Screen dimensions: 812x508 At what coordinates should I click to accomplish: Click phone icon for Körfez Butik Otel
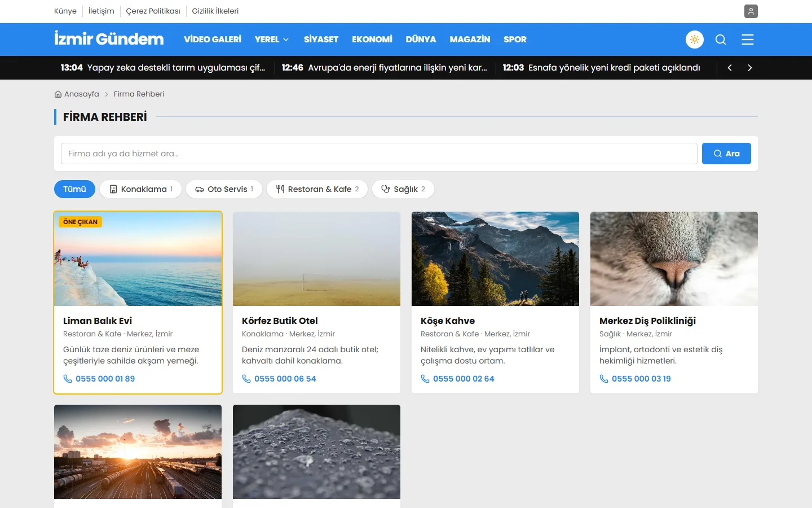[x=246, y=379]
